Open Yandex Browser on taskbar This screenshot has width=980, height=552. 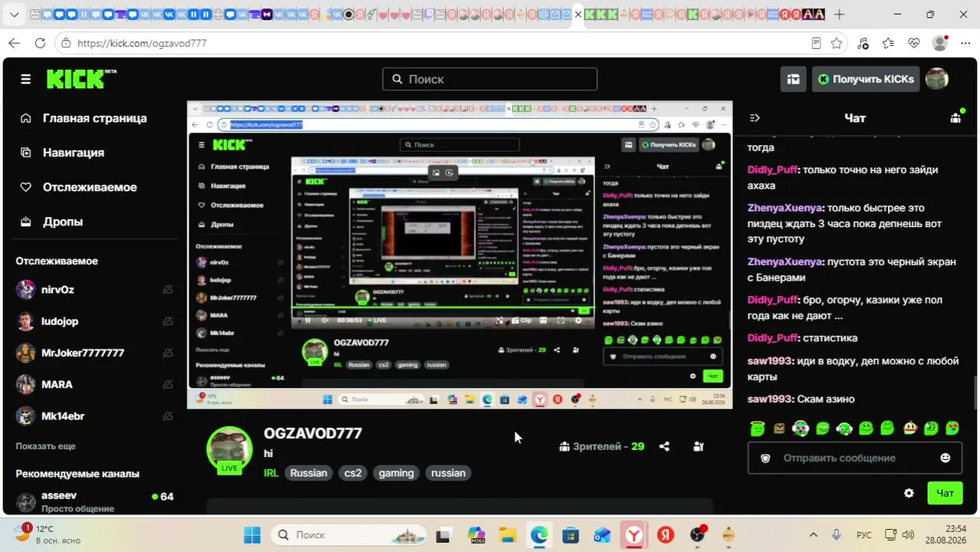click(633, 534)
